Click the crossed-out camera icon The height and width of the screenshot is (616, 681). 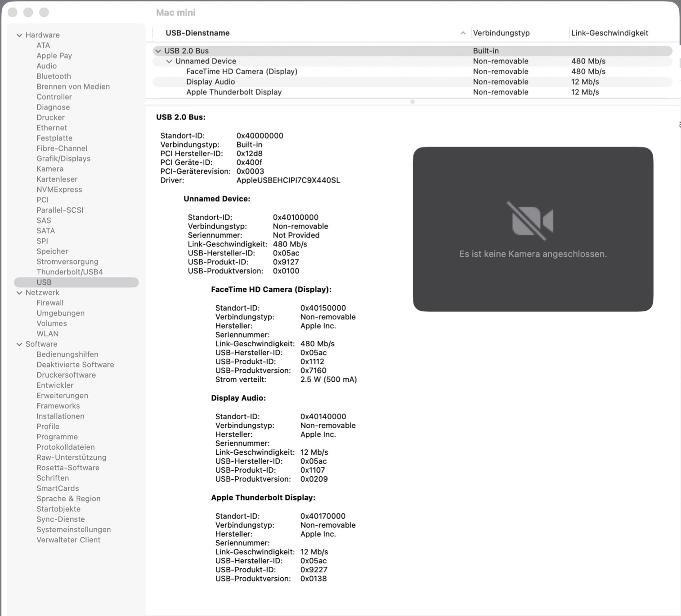click(533, 221)
